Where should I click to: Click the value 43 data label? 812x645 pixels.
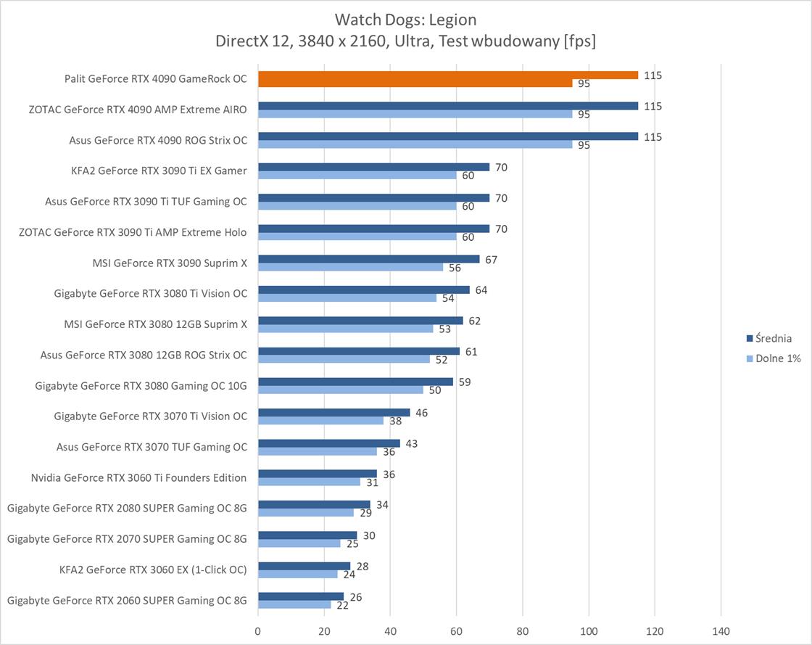pos(412,444)
